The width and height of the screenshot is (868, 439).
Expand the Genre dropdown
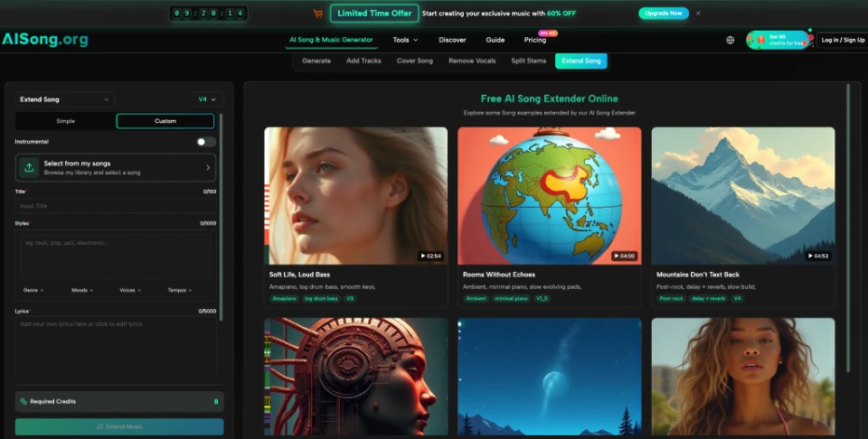tap(33, 290)
